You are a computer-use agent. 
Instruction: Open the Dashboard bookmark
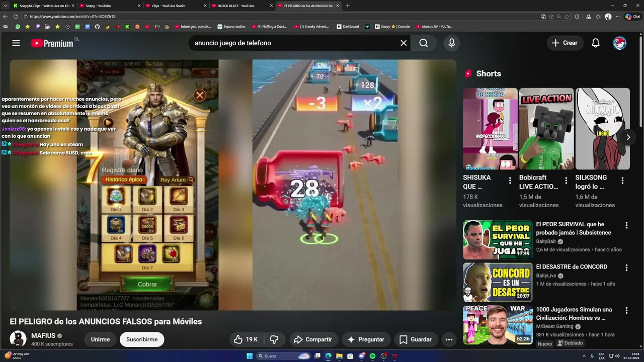348,27
